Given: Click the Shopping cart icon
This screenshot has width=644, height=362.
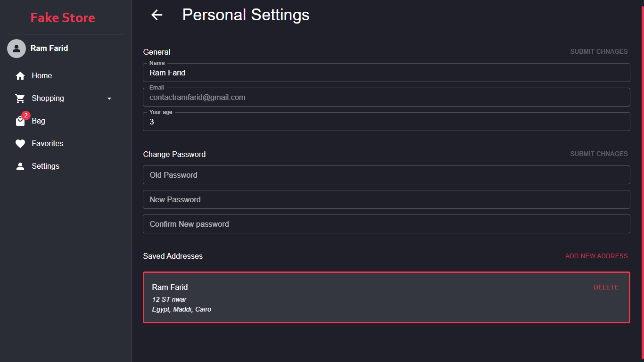Looking at the screenshot, I should pyautogui.click(x=20, y=99).
